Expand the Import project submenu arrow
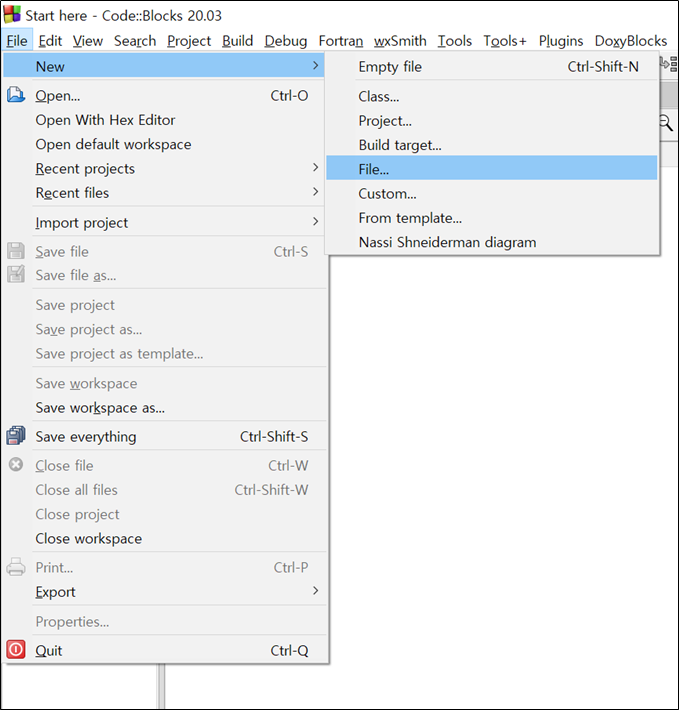This screenshot has width=679, height=710. tap(316, 222)
